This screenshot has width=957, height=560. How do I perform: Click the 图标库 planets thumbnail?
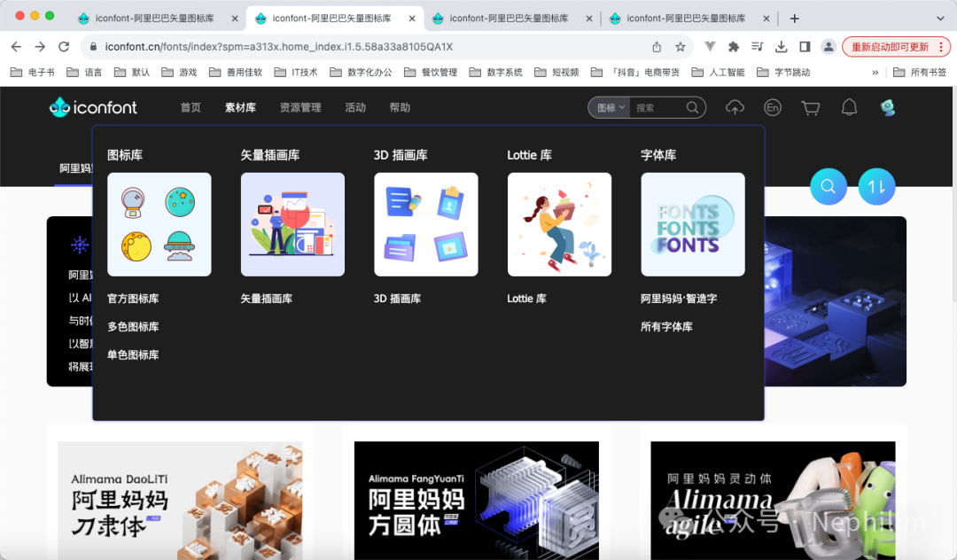159,224
